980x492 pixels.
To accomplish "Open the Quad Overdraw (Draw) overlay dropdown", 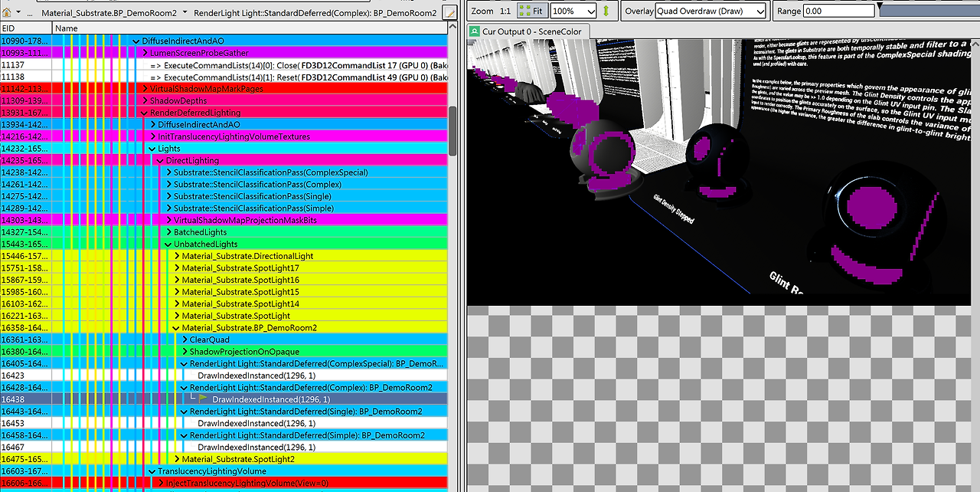I will (710, 11).
